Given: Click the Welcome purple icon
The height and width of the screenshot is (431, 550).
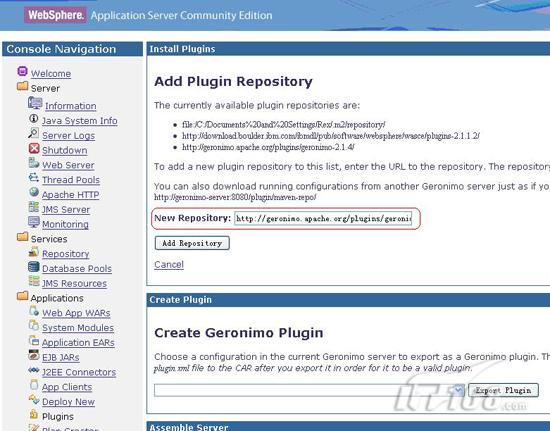Looking at the screenshot, I should click(22, 72).
